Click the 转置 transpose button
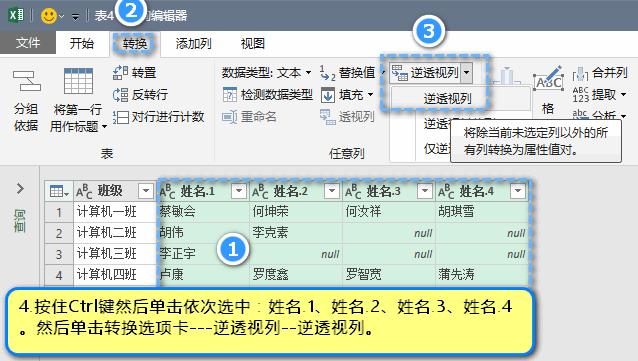The width and height of the screenshot is (638, 361). (x=135, y=73)
